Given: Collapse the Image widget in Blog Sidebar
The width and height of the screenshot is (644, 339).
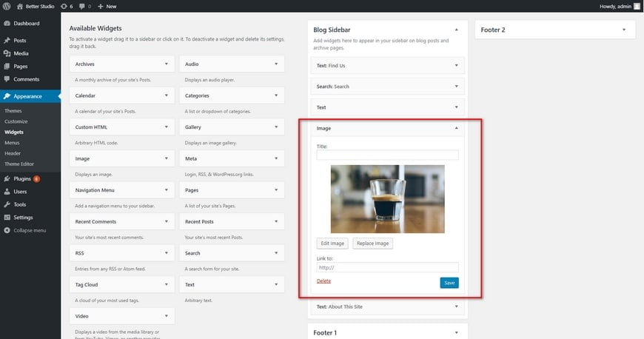Looking at the screenshot, I should [456, 128].
